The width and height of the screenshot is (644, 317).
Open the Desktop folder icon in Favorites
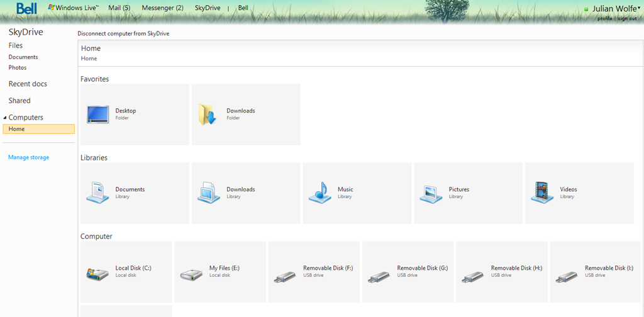pos(98,114)
